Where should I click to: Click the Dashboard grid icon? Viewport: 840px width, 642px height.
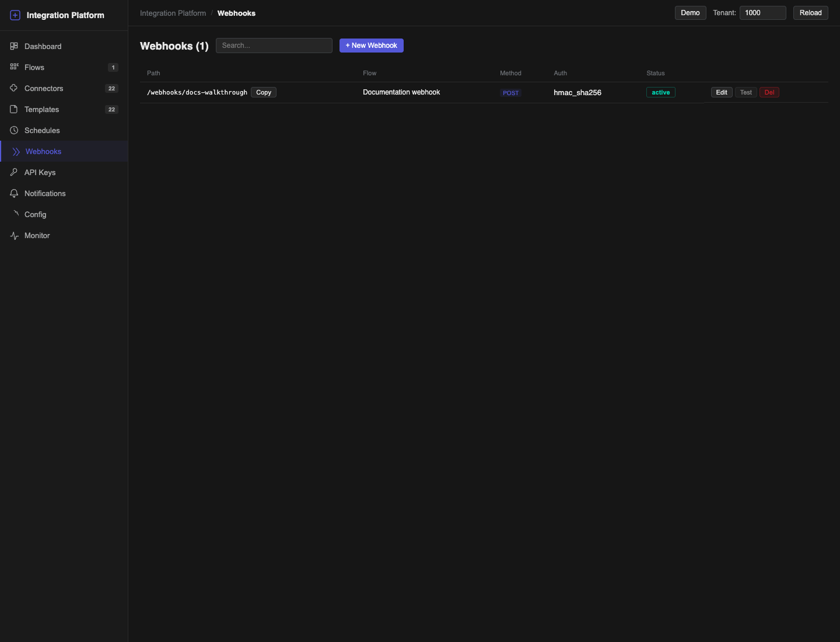pyautogui.click(x=14, y=46)
